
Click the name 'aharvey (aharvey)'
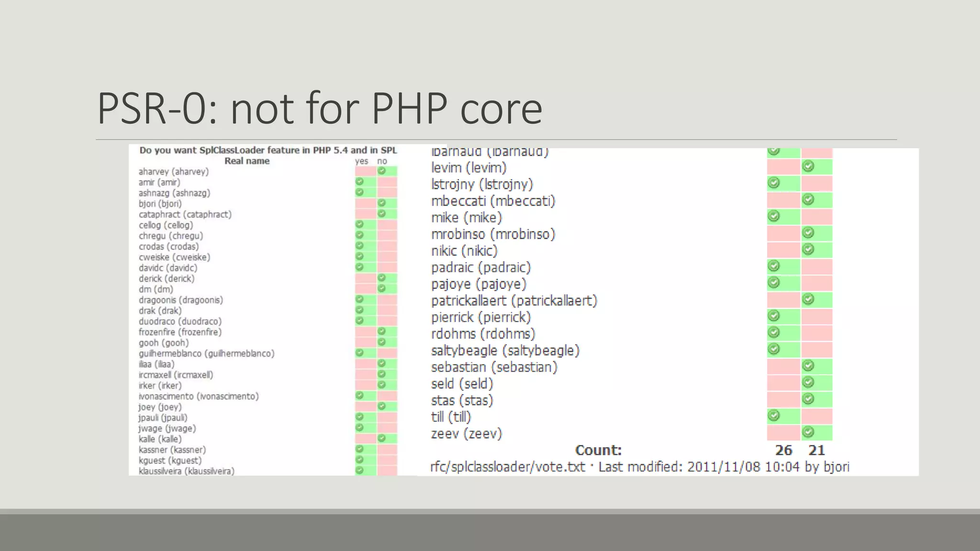click(x=174, y=172)
